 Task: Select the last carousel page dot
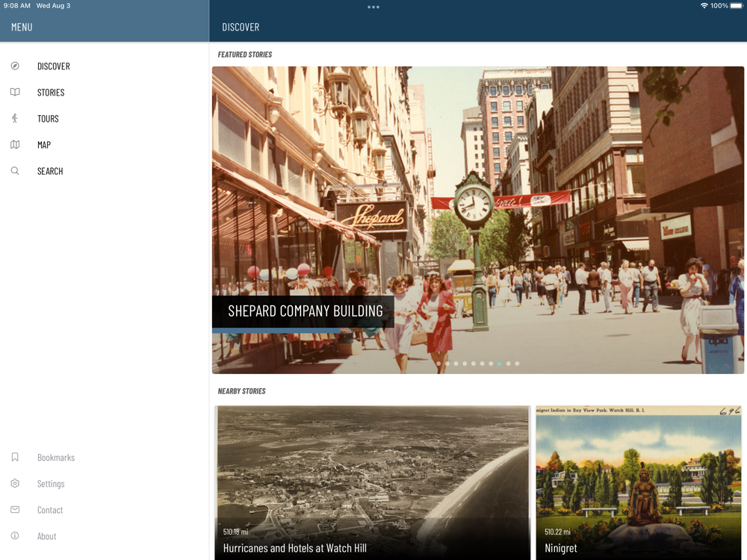click(518, 364)
